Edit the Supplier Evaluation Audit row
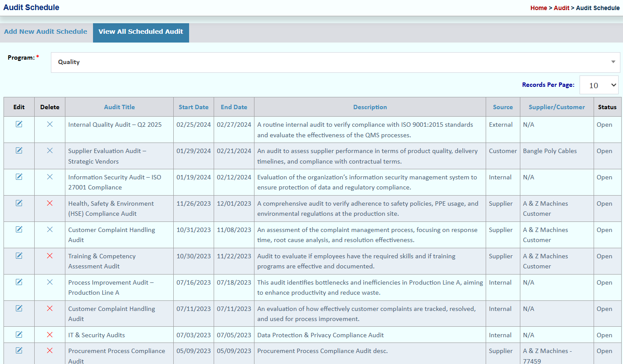The image size is (623, 364). point(19,150)
